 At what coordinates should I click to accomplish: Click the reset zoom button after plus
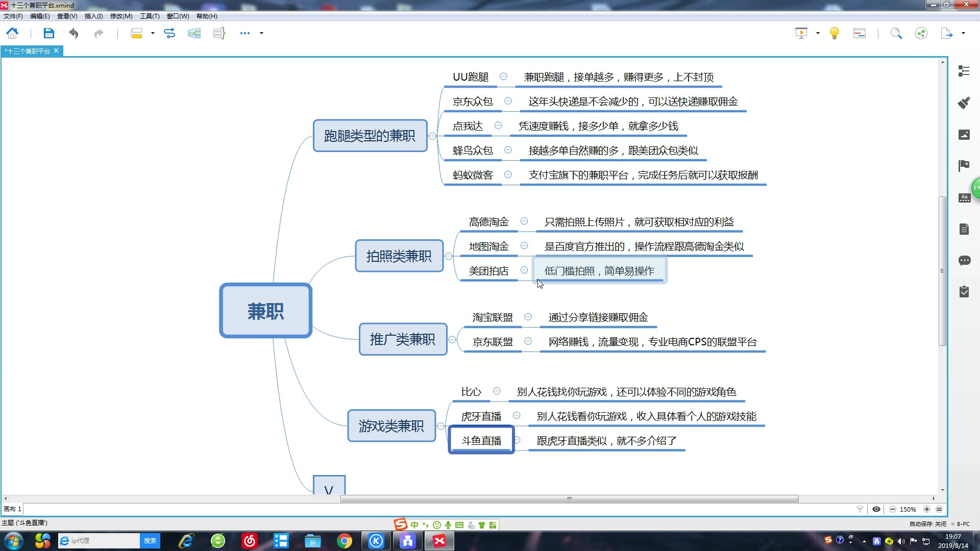[939, 509]
